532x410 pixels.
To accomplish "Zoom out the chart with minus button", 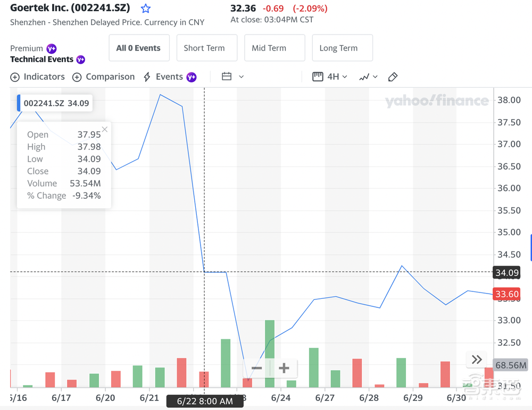I will click(257, 368).
